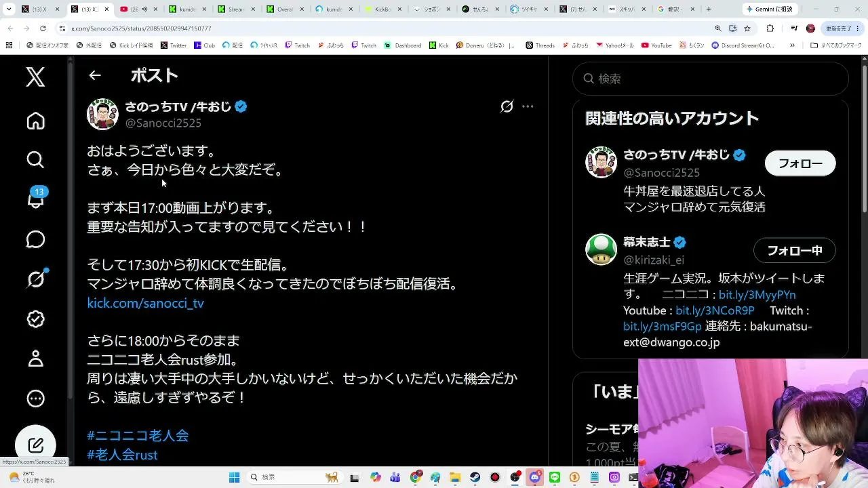Image resolution: width=868 pixels, height=488 pixels.
Task: Click the browser back arrow
Action: coord(10,28)
